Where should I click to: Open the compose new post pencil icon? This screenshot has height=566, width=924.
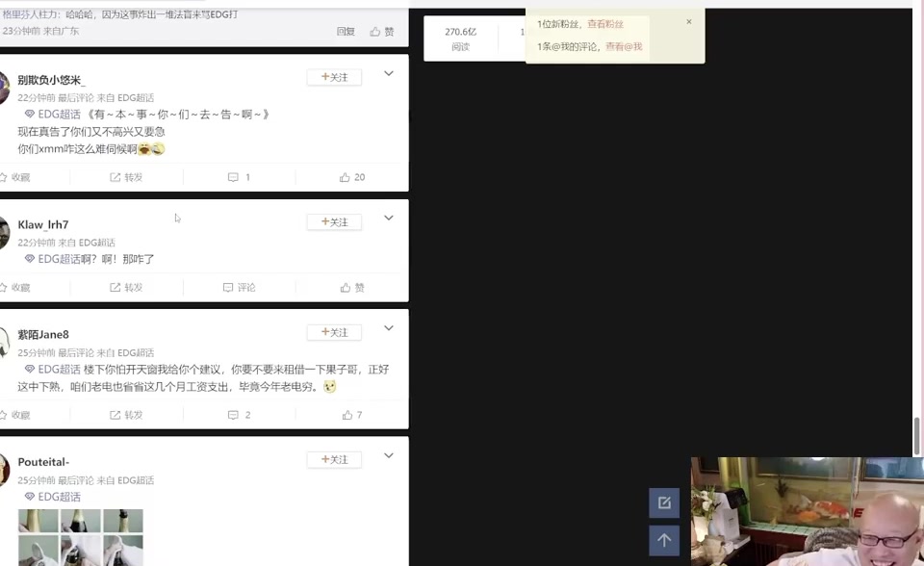tap(663, 502)
